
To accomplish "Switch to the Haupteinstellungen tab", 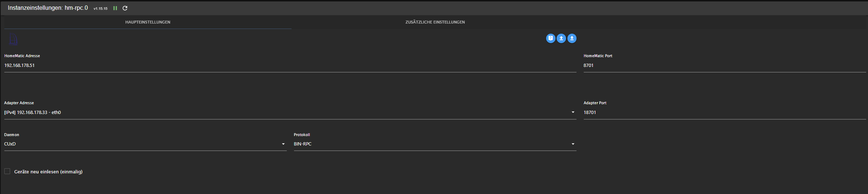I will pos(148,22).
